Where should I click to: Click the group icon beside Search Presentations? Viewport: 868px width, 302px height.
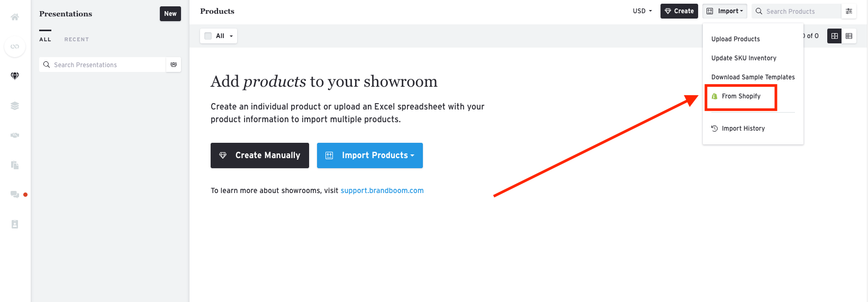coord(174,65)
